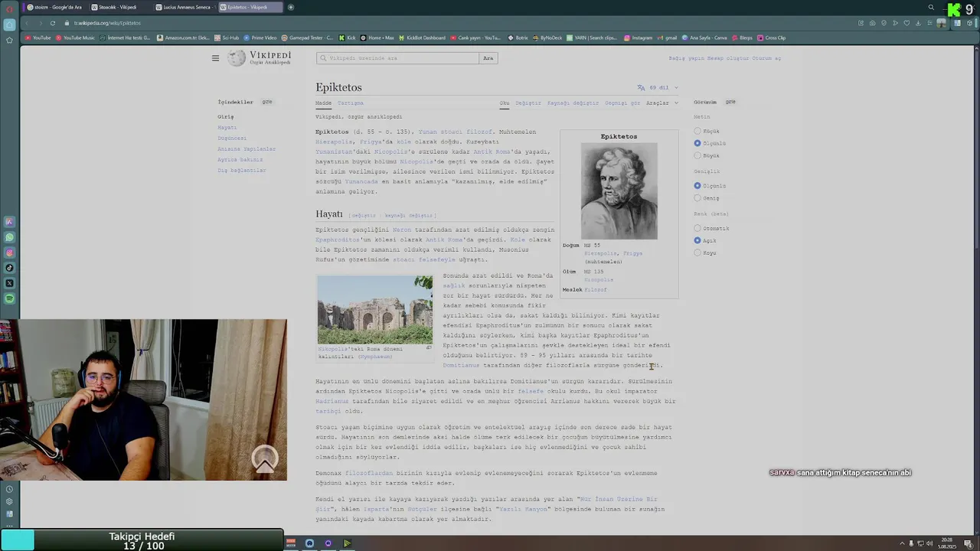The height and width of the screenshot is (551, 980).
Task: Open sidebar settings gear icon
Action: [9, 501]
